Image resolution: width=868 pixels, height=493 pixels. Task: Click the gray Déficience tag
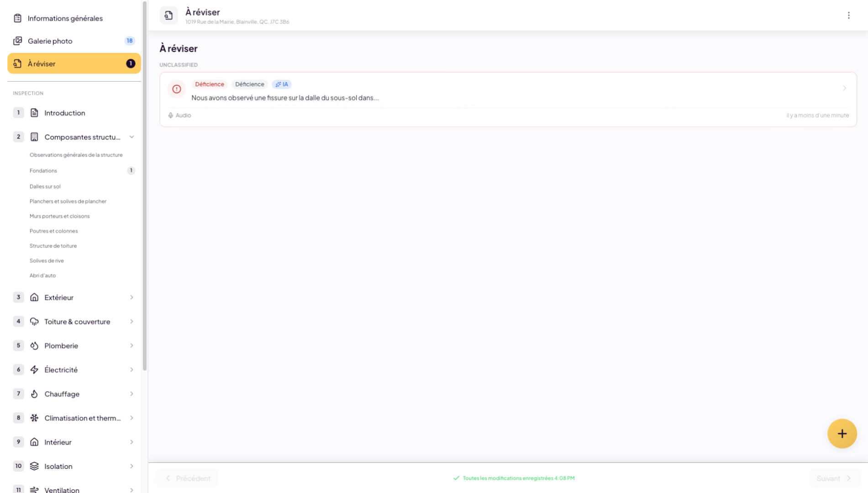coord(250,84)
